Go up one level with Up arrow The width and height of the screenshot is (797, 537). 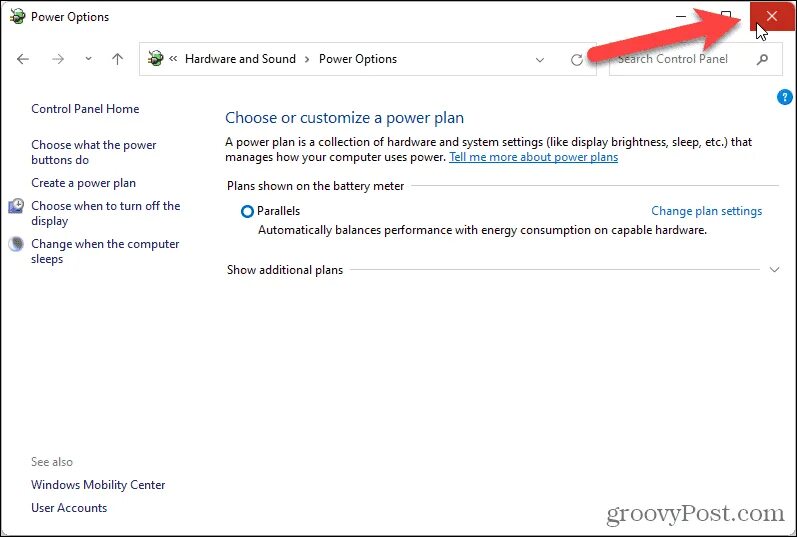(117, 59)
